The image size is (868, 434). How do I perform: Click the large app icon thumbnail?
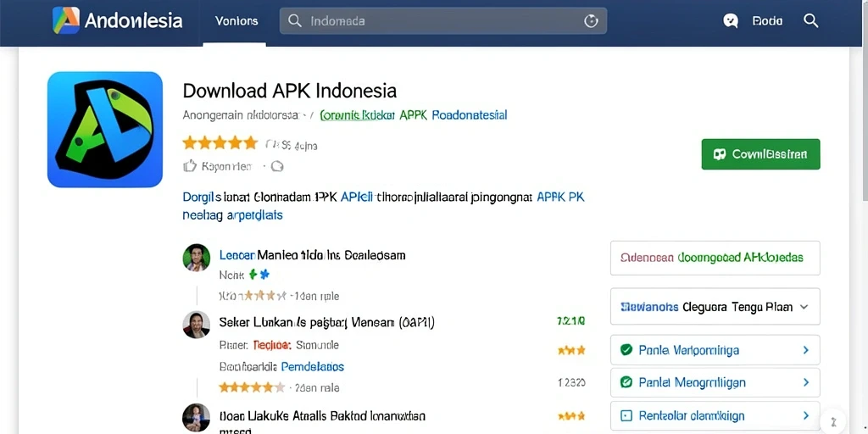point(105,130)
